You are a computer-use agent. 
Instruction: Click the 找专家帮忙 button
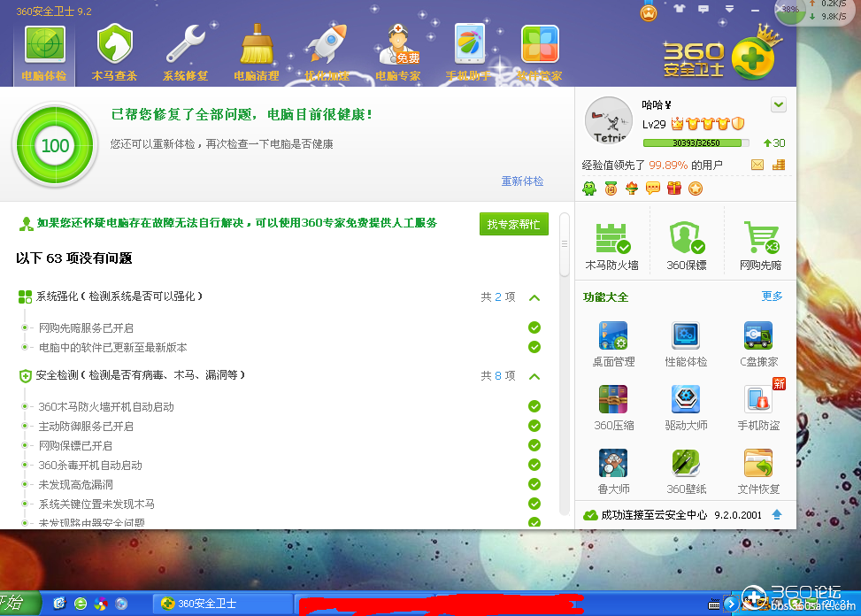point(514,224)
